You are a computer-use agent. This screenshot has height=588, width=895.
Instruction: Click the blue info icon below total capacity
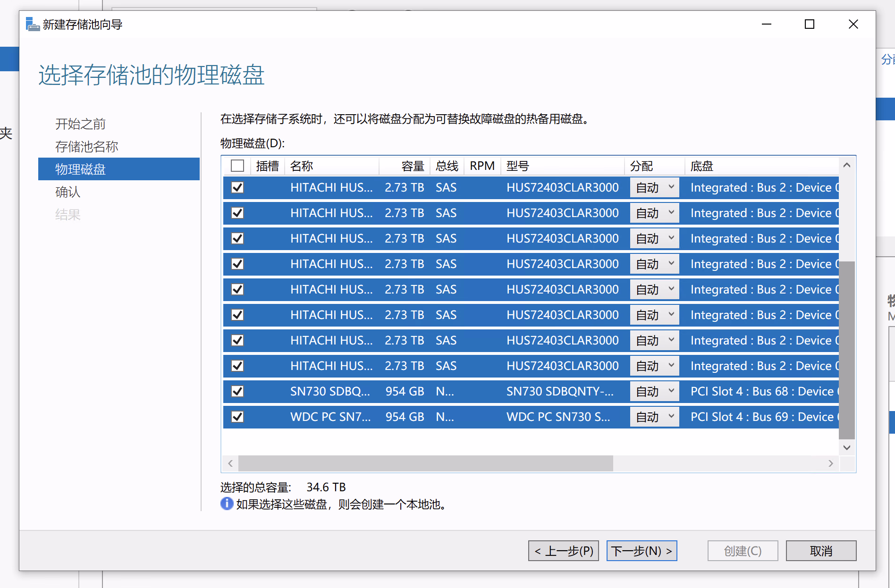[x=227, y=504]
